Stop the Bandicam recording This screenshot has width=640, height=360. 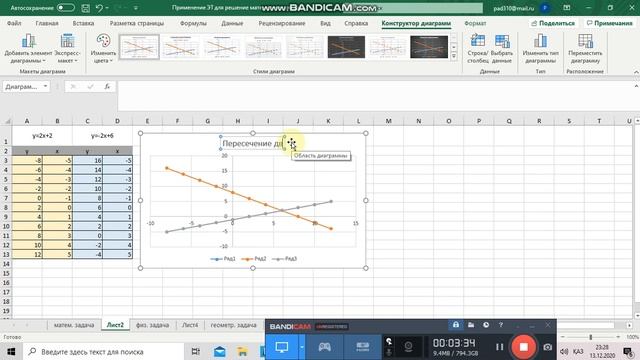click(523, 347)
